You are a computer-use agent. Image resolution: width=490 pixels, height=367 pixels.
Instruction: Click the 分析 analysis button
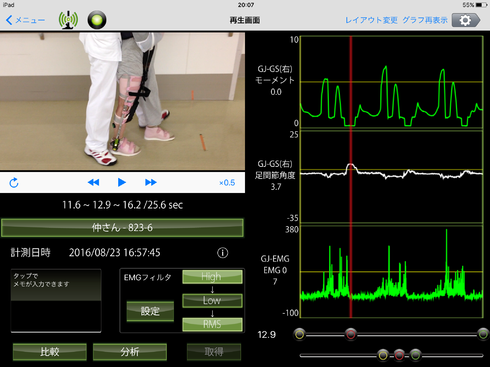click(130, 352)
